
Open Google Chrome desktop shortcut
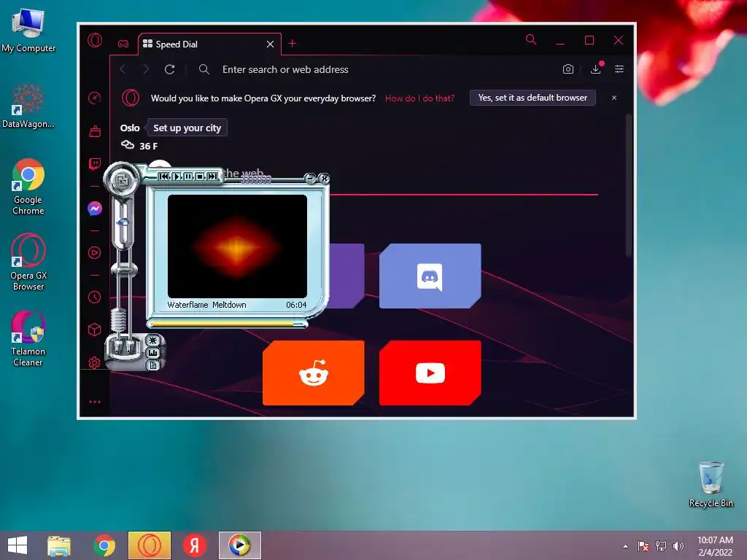(x=28, y=187)
